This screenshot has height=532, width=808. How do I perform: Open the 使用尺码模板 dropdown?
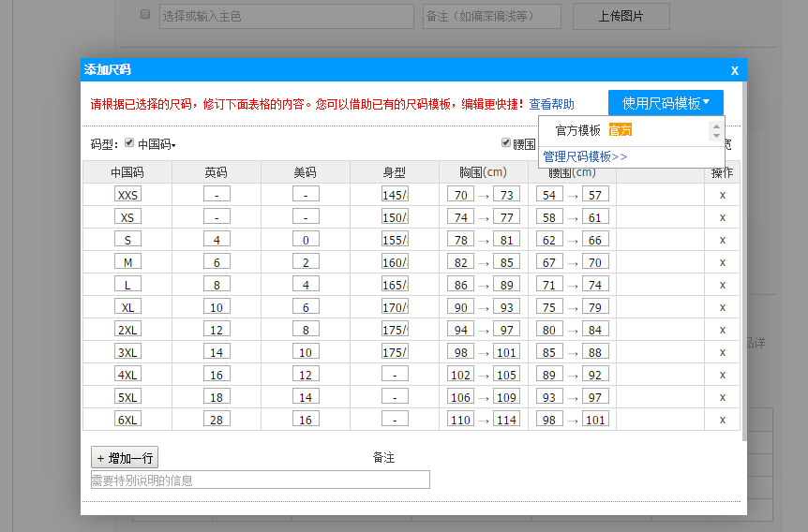coord(666,103)
